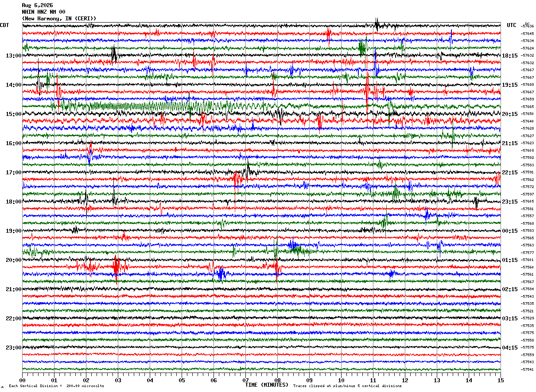The width and height of the screenshot is (536, 392).
Task: Click the 18:15 UTC time label
Action: [510, 56]
